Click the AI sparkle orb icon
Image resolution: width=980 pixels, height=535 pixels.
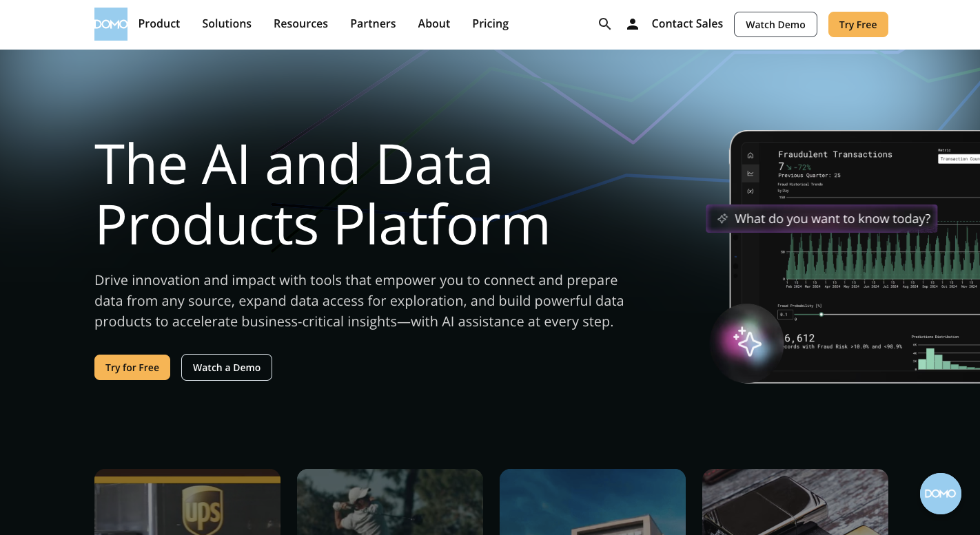[x=747, y=342]
